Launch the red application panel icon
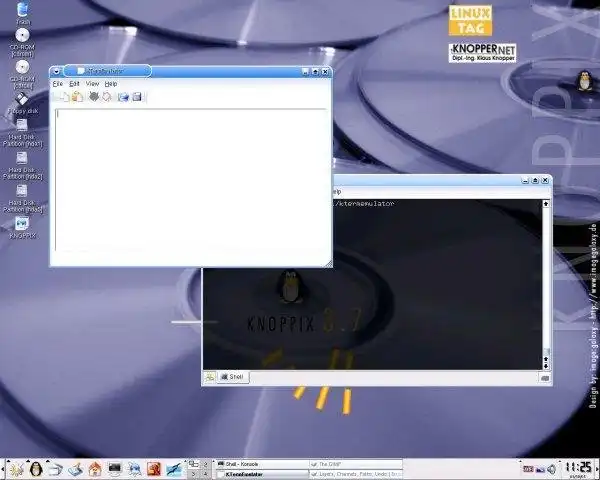The height and width of the screenshot is (480, 600). 154,469
